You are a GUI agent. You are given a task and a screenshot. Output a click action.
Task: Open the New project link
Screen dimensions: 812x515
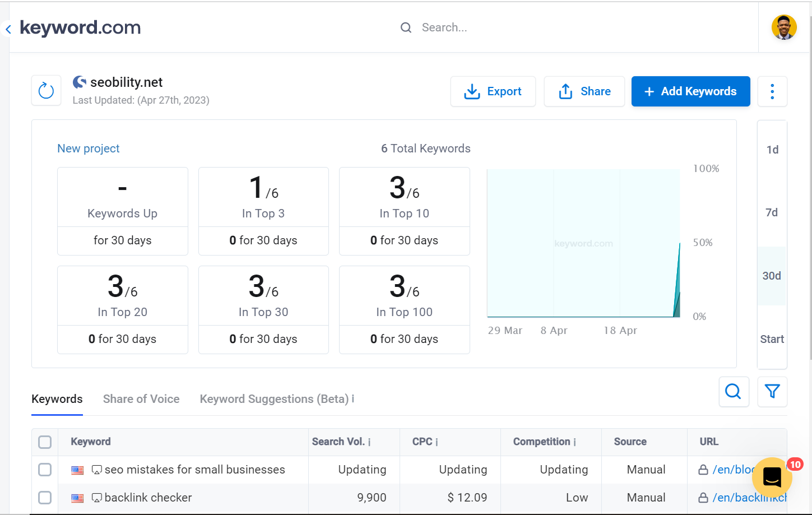click(88, 148)
